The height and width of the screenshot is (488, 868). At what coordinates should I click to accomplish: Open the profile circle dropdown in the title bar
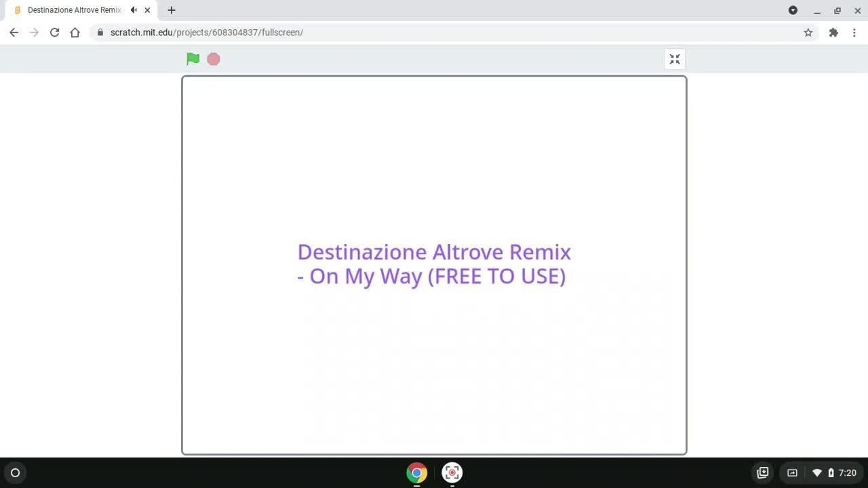coord(793,10)
